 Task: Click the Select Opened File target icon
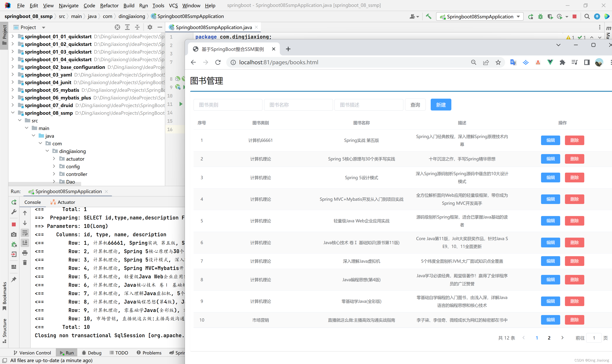pyautogui.click(x=117, y=27)
